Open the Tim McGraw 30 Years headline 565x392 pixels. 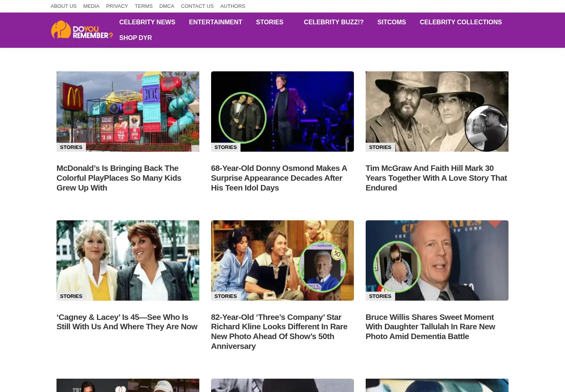[436, 178]
